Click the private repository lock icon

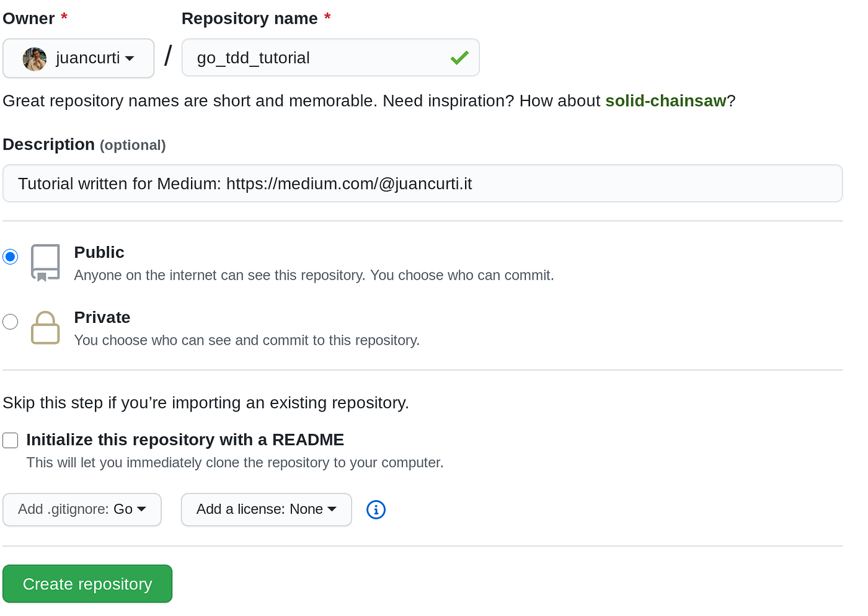pyautogui.click(x=45, y=328)
